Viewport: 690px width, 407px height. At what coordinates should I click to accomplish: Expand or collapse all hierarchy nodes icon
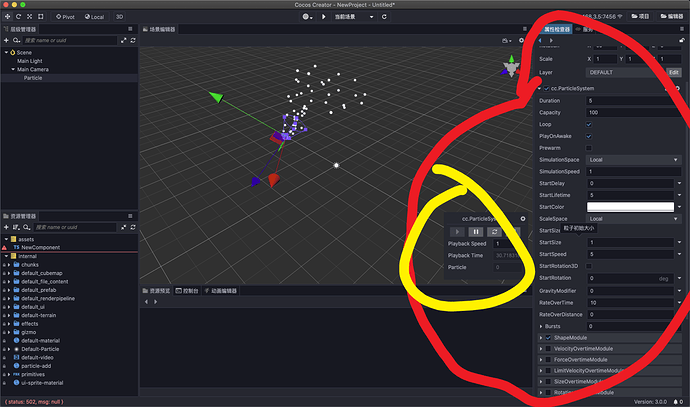(x=124, y=40)
